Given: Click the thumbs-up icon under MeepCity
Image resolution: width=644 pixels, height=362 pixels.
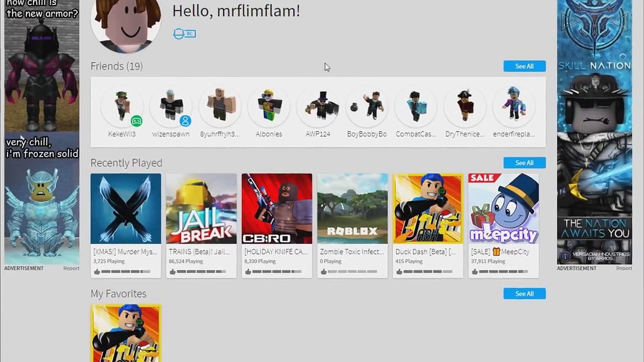Looking at the screenshot, I should 474,271.
